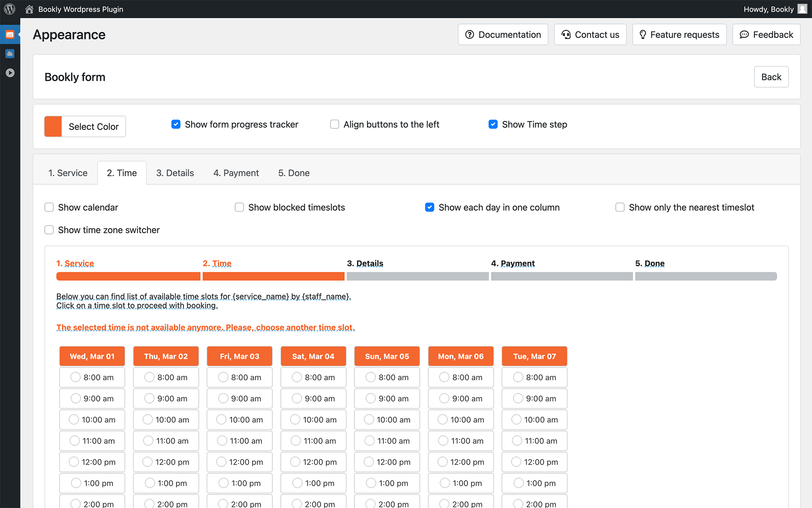The width and height of the screenshot is (812, 508).
Task: Click the user avatar in admin bar
Action: (x=802, y=9)
